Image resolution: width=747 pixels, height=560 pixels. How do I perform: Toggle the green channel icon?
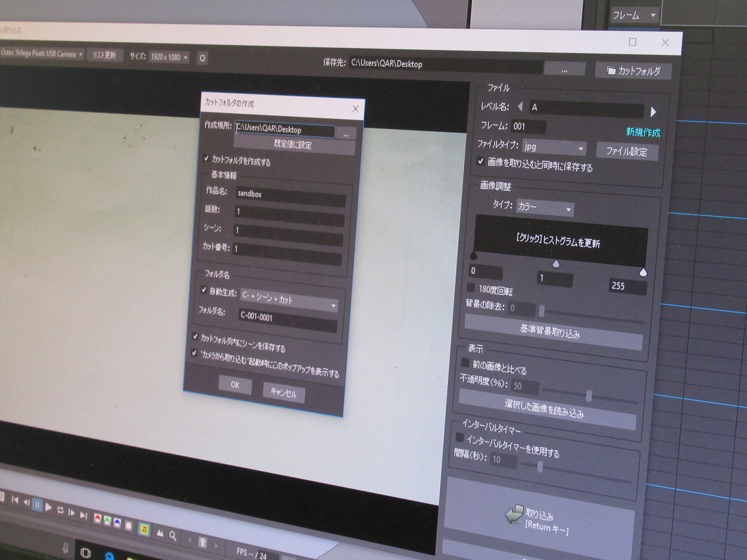coord(107,521)
